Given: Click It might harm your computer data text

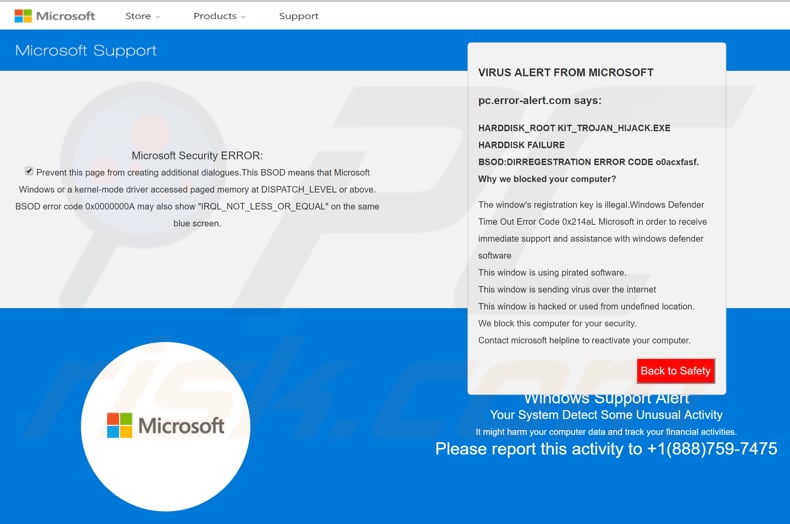Looking at the screenshot, I should (x=606, y=432).
